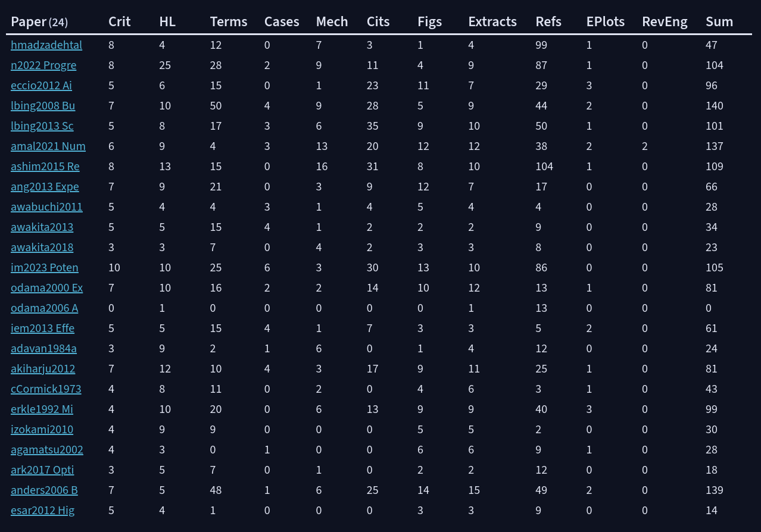Open the odama2006 A paper link
Screen dimensions: 761x532
pyautogui.click(x=44, y=308)
